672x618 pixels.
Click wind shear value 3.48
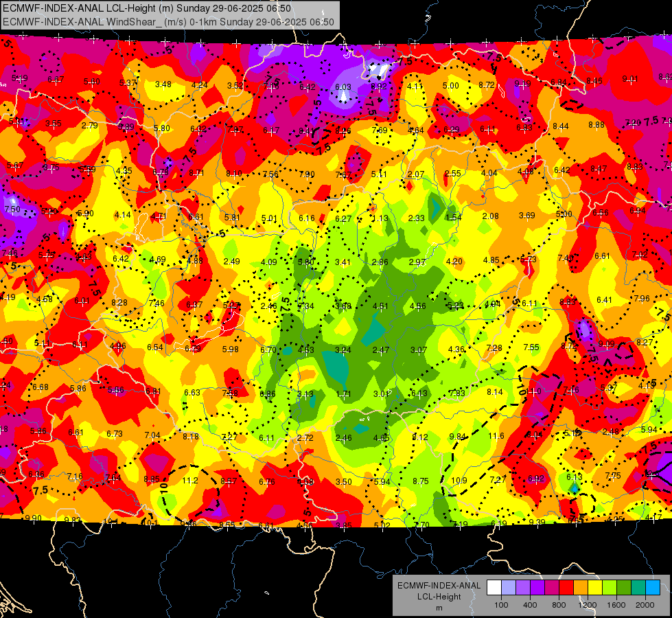(x=163, y=84)
